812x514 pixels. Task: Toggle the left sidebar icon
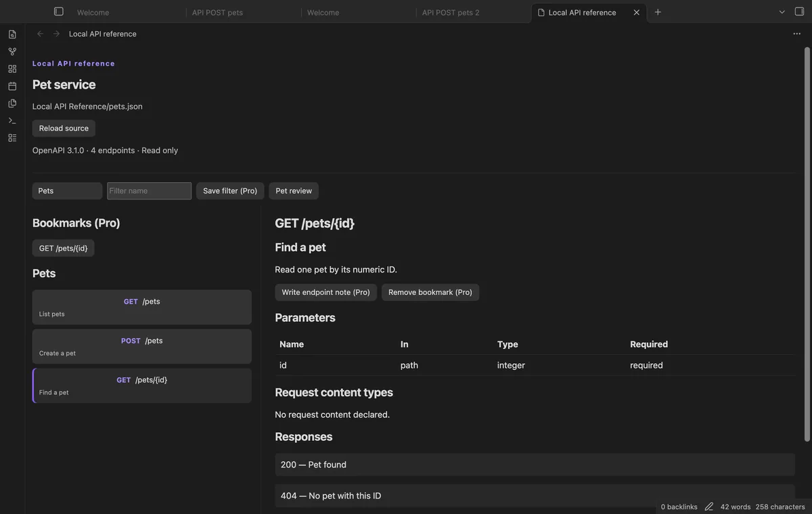pyautogui.click(x=59, y=11)
